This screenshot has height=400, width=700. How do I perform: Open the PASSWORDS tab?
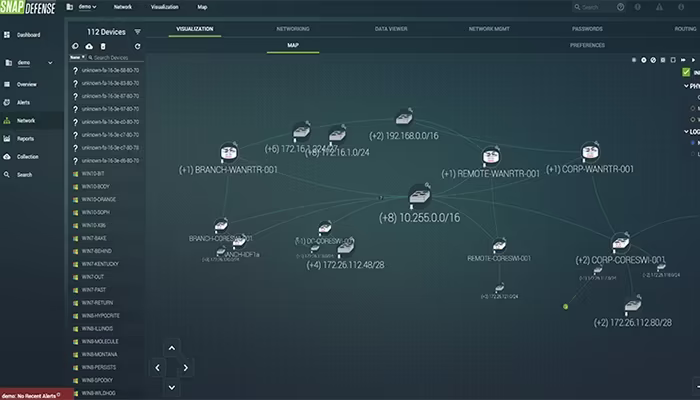point(588,29)
